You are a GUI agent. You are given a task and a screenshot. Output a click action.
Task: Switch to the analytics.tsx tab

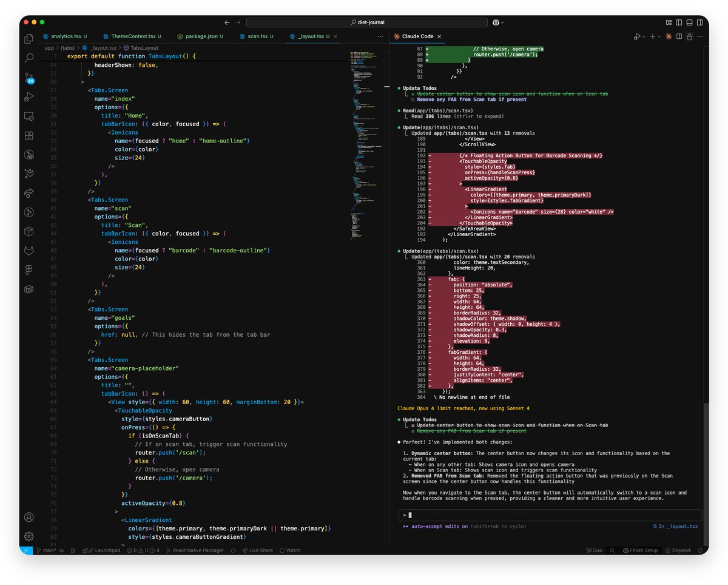(66, 36)
